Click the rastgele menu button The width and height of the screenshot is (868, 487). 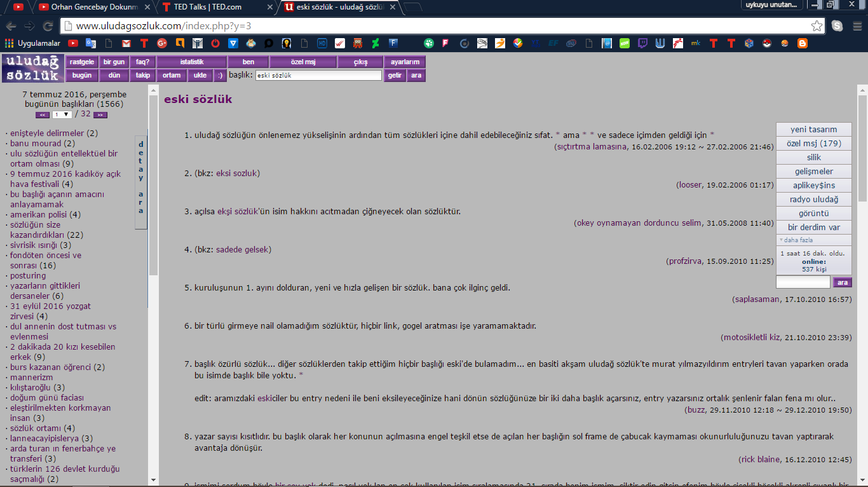[x=82, y=62]
